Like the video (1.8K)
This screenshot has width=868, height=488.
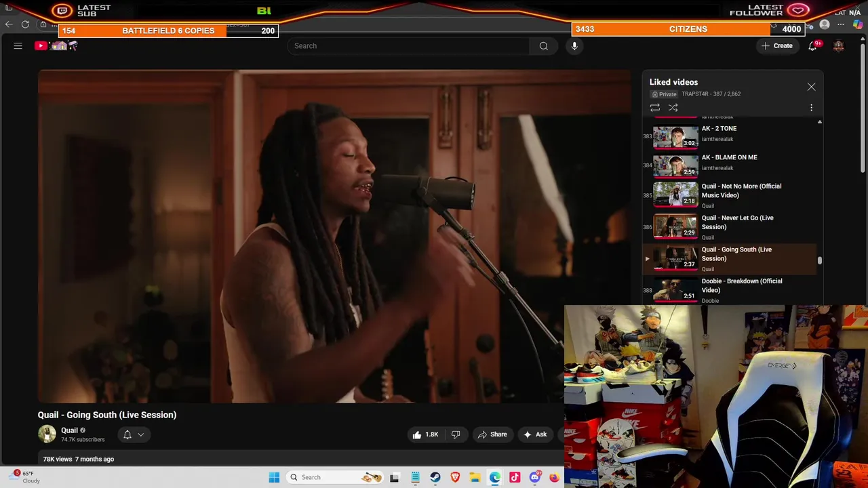point(426,434)
